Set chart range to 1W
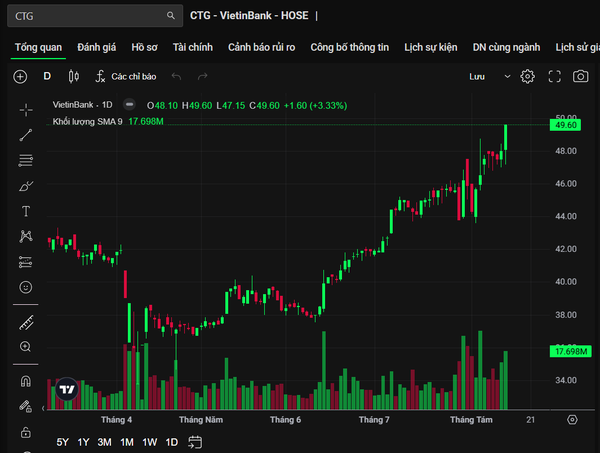This screenshot has height=453, width=600. pyautogui.click(x=150, y=442)
